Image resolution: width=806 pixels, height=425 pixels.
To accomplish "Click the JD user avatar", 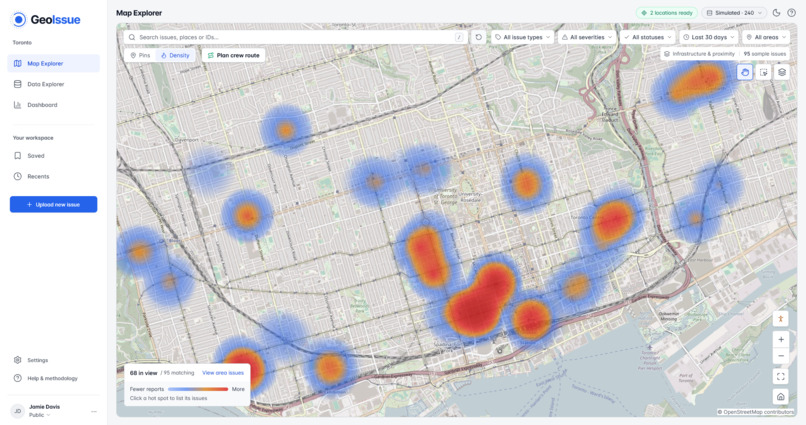I will tap(17, 411).
